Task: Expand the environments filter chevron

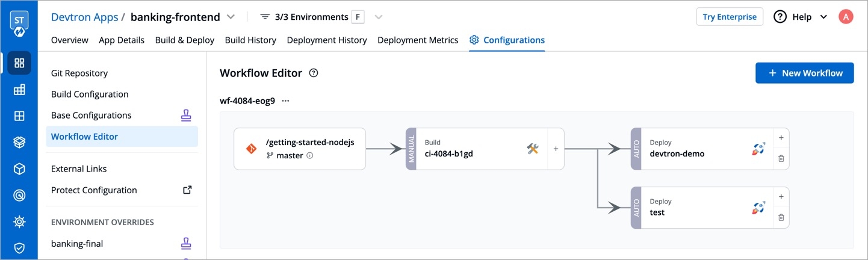Action: [378, 17]
